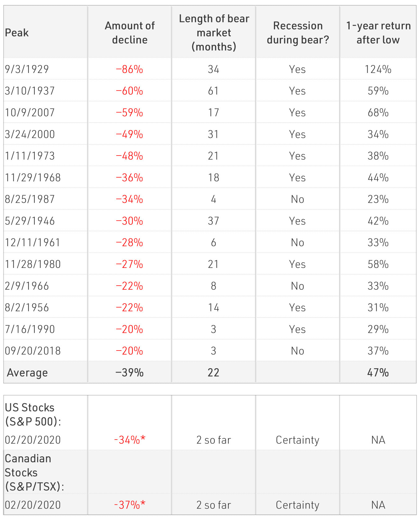This screenshot has height=520, width=420.
Task: Click 'Length of bear market (months)' header
Action: click(x=214, y=33)
